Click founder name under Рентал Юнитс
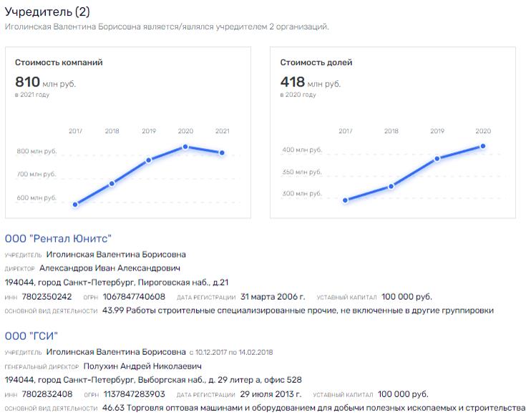This screenshot has width=526, height=420. [x=116, y=254]
